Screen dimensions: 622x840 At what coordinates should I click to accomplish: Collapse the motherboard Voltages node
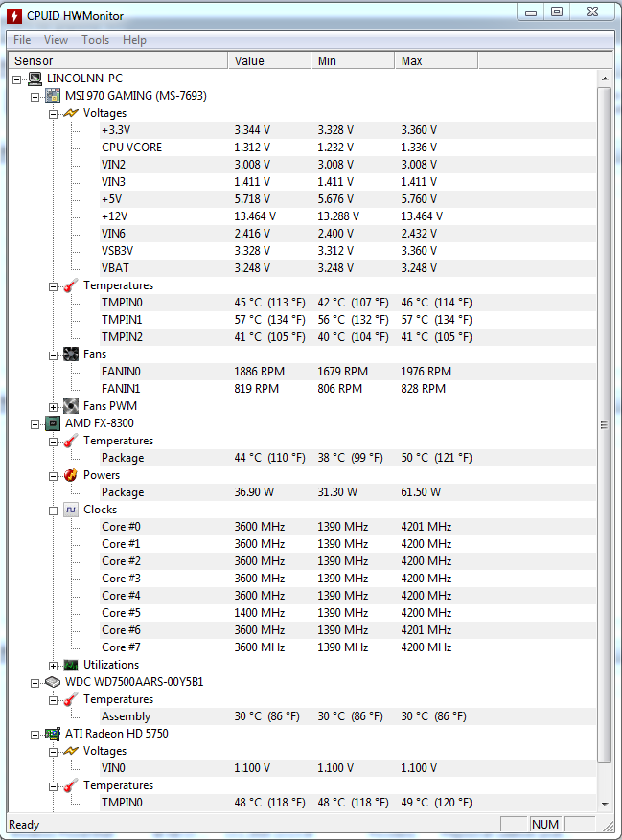coord(53,114)
